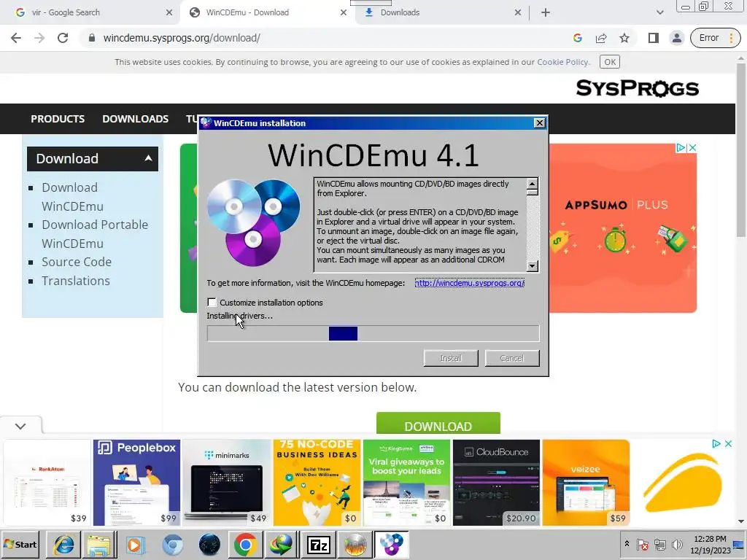Open the 75 No-Code Business Ideas ad
The image size is (747, 560).
(x=317, y=483)
